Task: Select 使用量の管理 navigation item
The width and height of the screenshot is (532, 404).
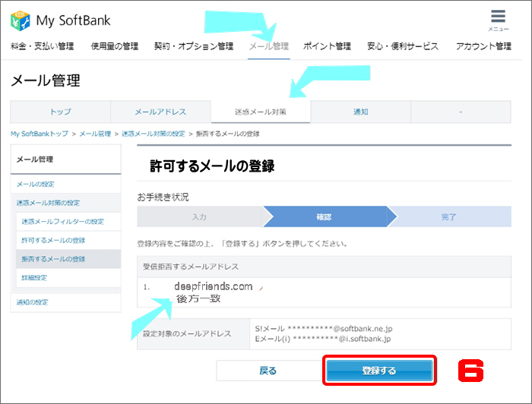Action: click(115, 46)
